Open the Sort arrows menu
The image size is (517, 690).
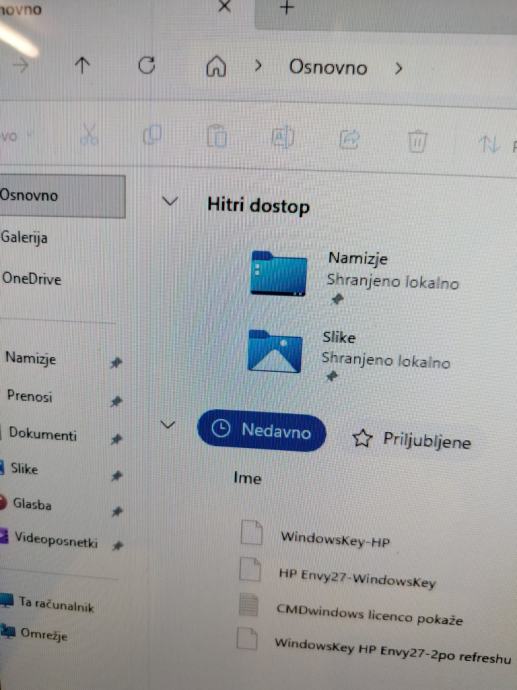click(x=488, y=144)
